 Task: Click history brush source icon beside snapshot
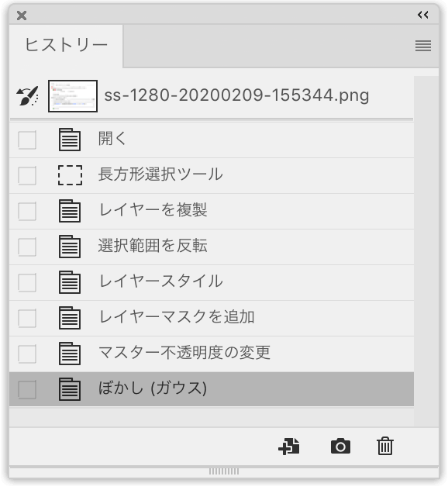[x=27, y=96]
